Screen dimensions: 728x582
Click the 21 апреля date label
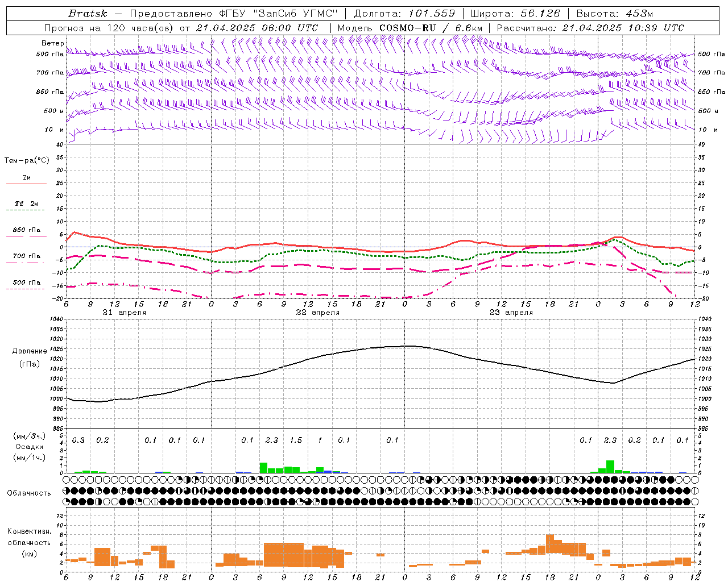[x=124, y=313]
